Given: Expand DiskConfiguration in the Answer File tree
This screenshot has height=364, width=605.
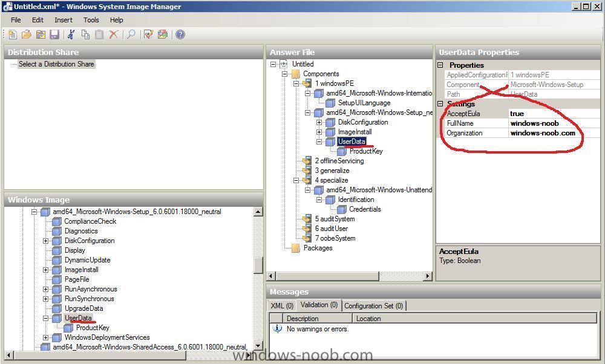Looking at the screenshot, I should (x=319, y=122).
